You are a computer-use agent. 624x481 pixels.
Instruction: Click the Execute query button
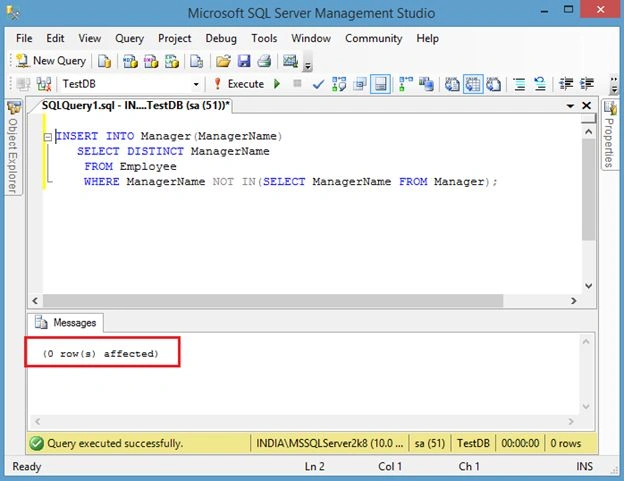coord(239,84)
